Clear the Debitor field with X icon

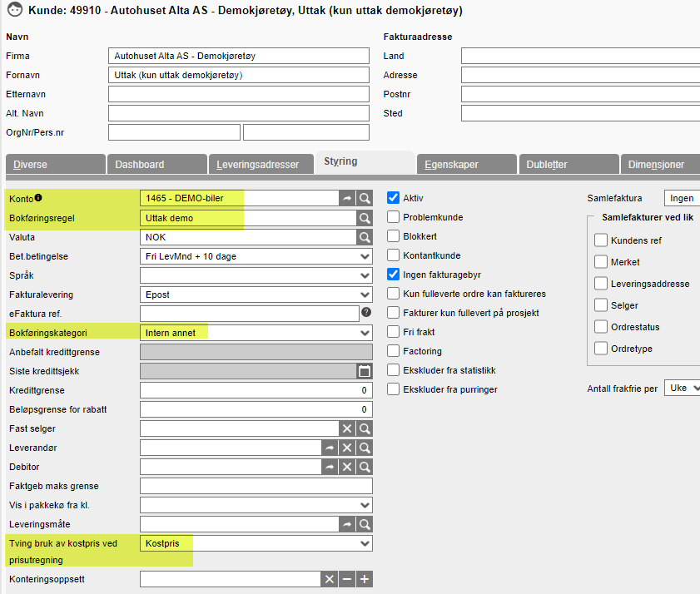click(x=347, y=467)
